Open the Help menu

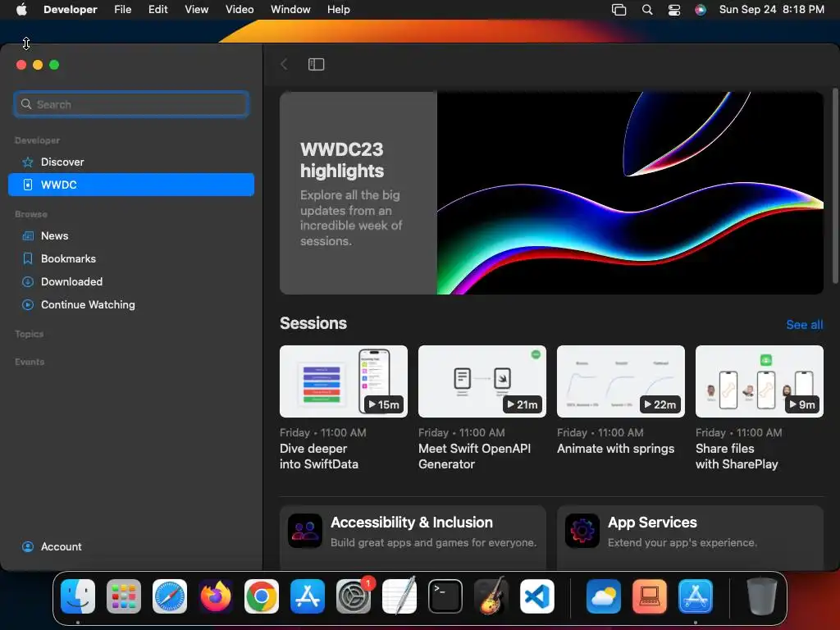tap(339, 9)
